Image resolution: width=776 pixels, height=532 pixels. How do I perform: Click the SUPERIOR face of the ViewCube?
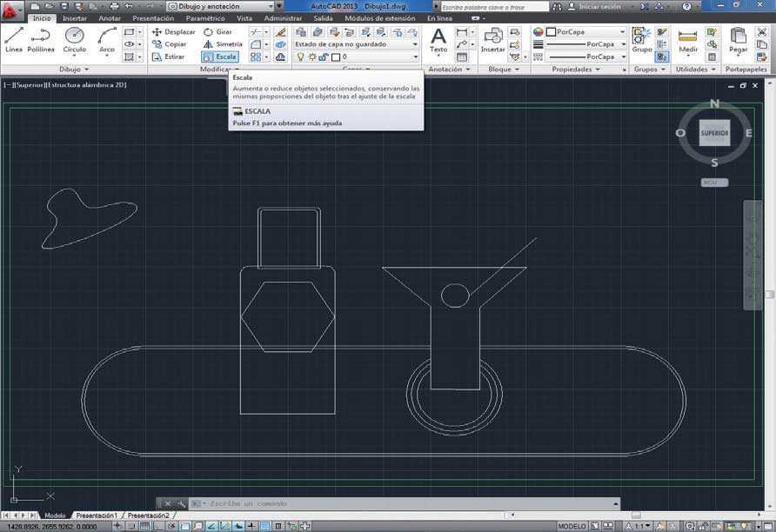714,133
